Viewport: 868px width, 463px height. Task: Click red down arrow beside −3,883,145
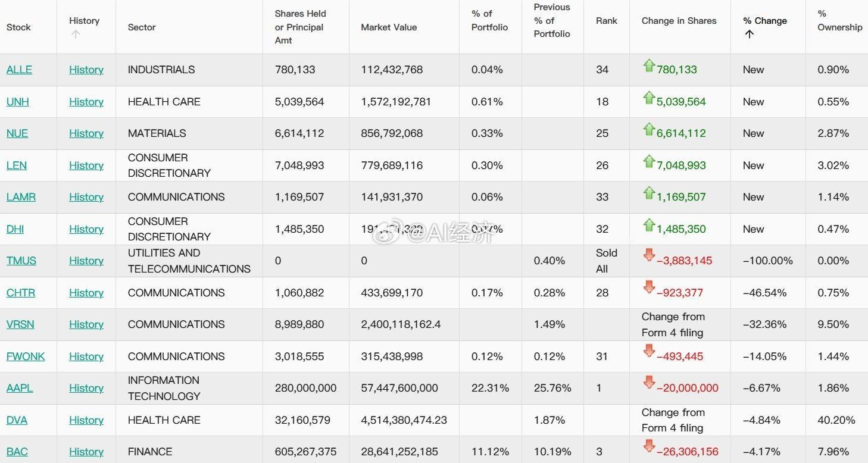[649, 255]
